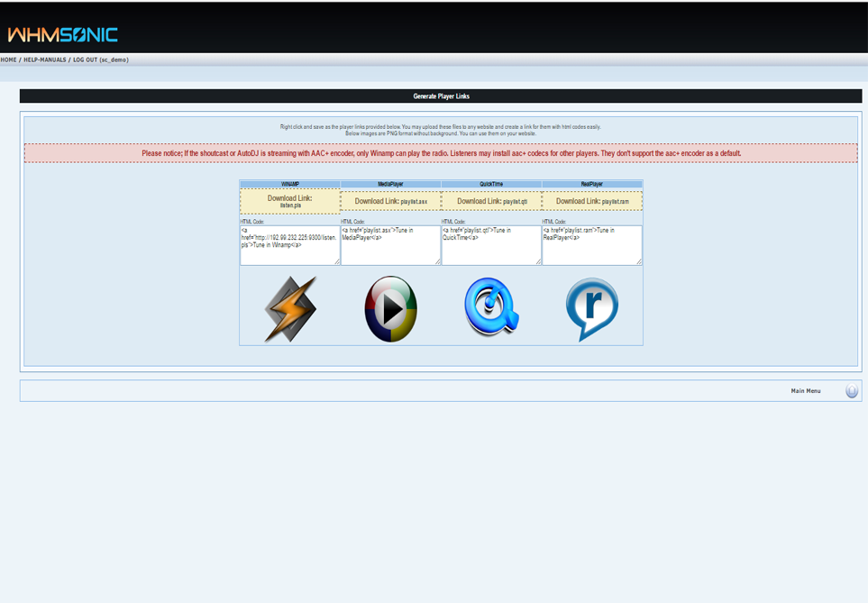Focus the Winamp HTML code textarea
Viewport: 868px width, 603px height.
click(x=290, y=245)
